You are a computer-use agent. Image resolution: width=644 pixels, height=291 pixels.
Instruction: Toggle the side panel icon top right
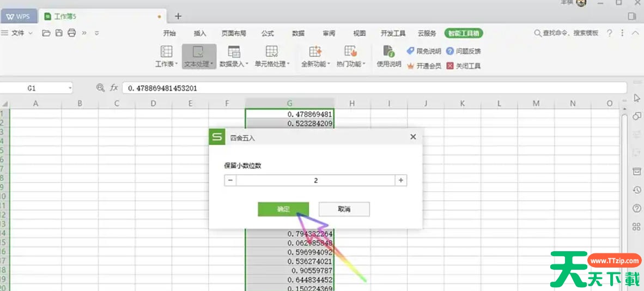point(632,16)
